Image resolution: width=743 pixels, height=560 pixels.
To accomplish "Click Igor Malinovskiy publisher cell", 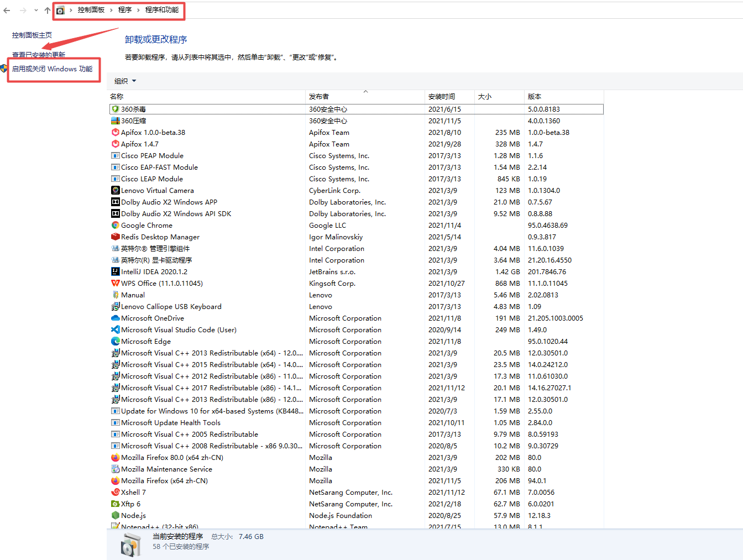I will (x=336, y=237).
